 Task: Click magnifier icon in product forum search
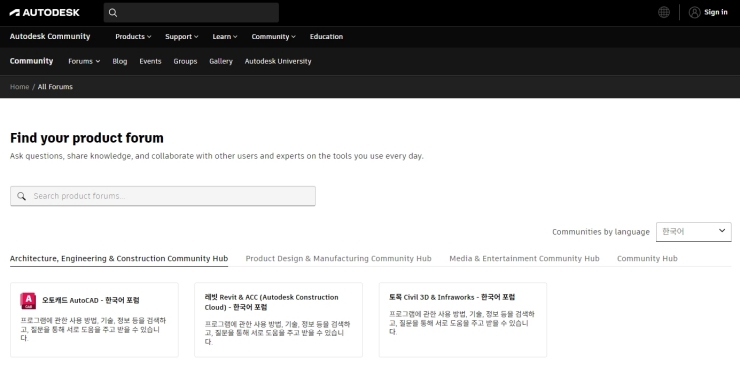[x=22, y=196]
